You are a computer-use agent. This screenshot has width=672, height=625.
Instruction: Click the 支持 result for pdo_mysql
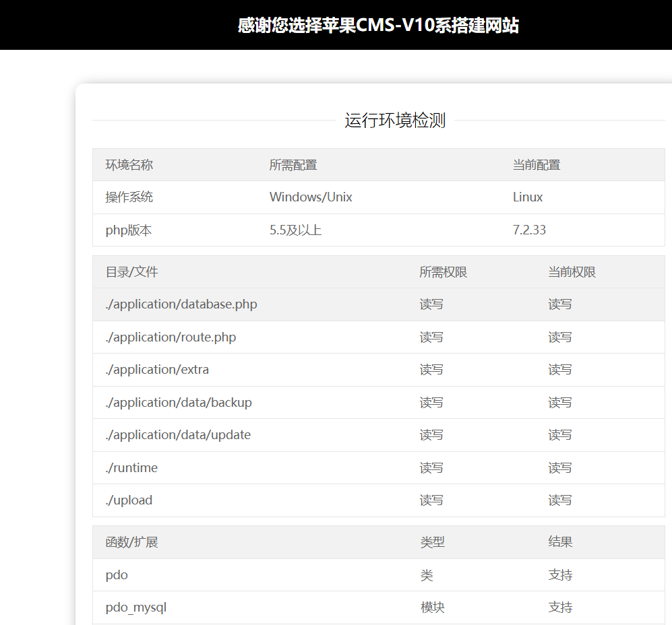[x=560, y=607]
